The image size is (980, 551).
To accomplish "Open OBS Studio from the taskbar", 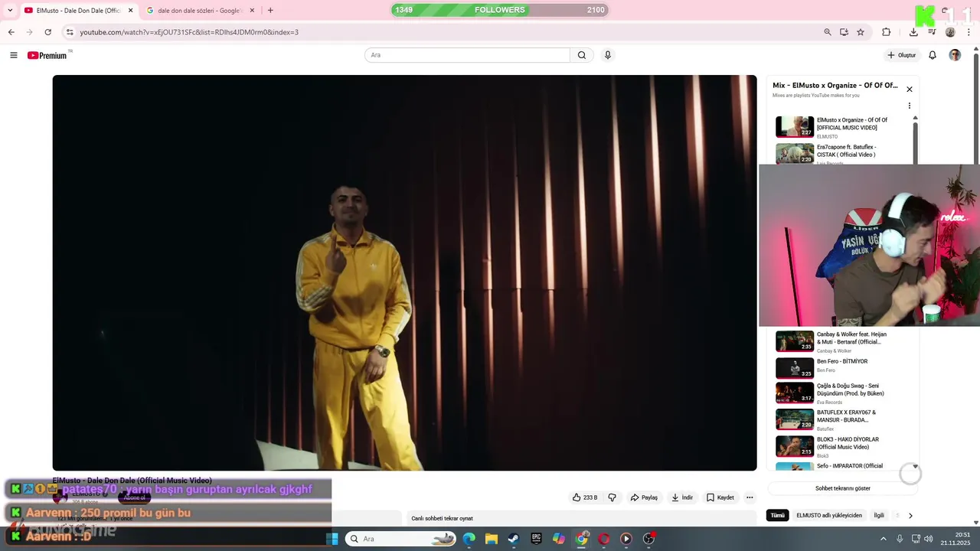I will [x=649, y=539].
